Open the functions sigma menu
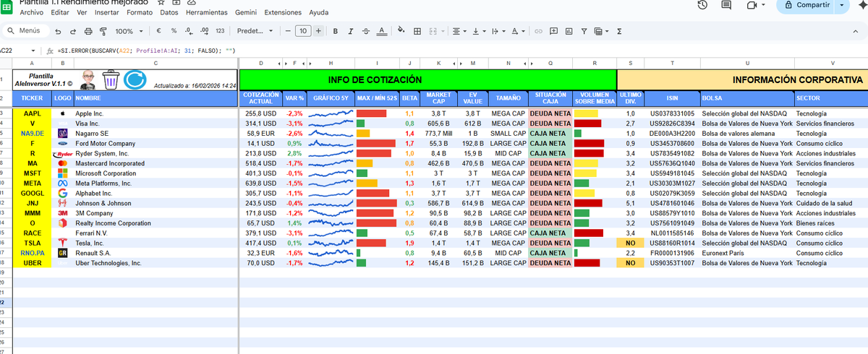Screen dimensions: 868x354 tap(619, 31)
